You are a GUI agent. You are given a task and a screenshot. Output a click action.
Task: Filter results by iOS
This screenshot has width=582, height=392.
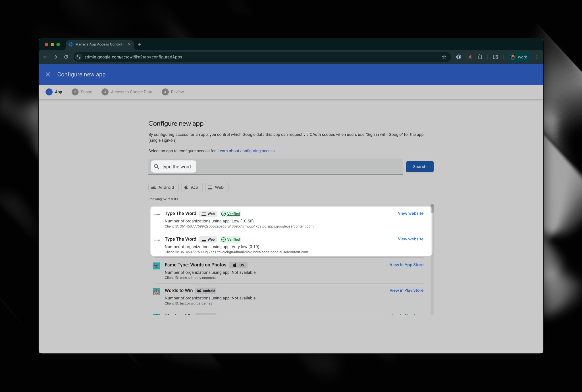pos(192,187)
